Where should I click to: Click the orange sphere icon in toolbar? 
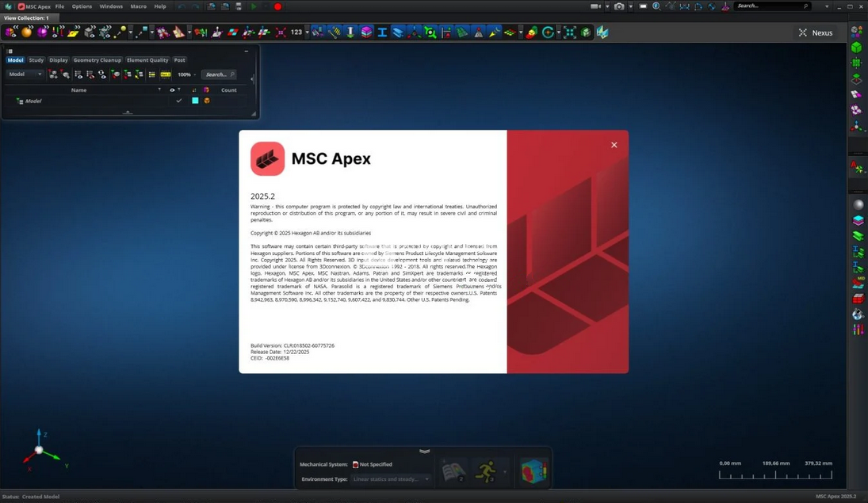coord(27,32)
